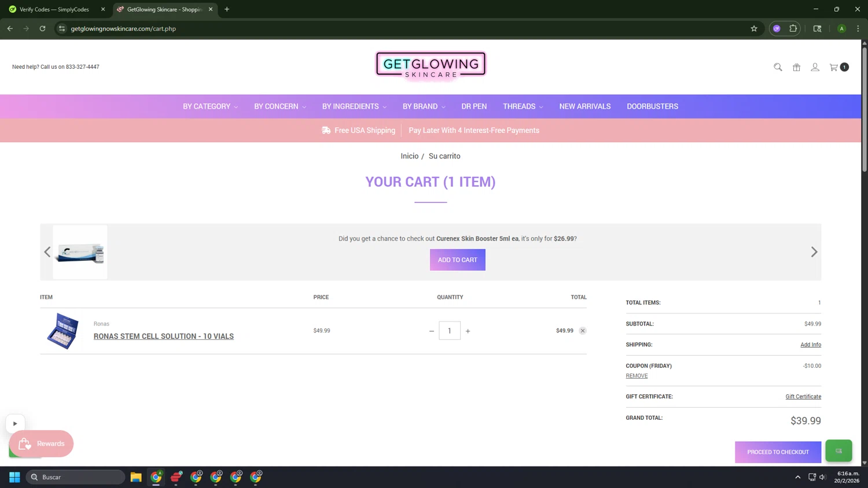Expand the By Ingredients menu

pos(354,106)
